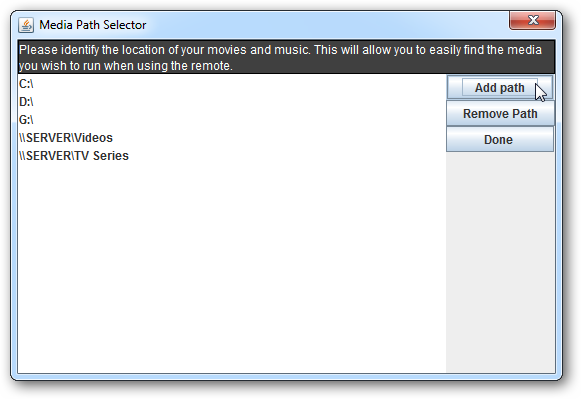Click empty white area of paths list

232,269
